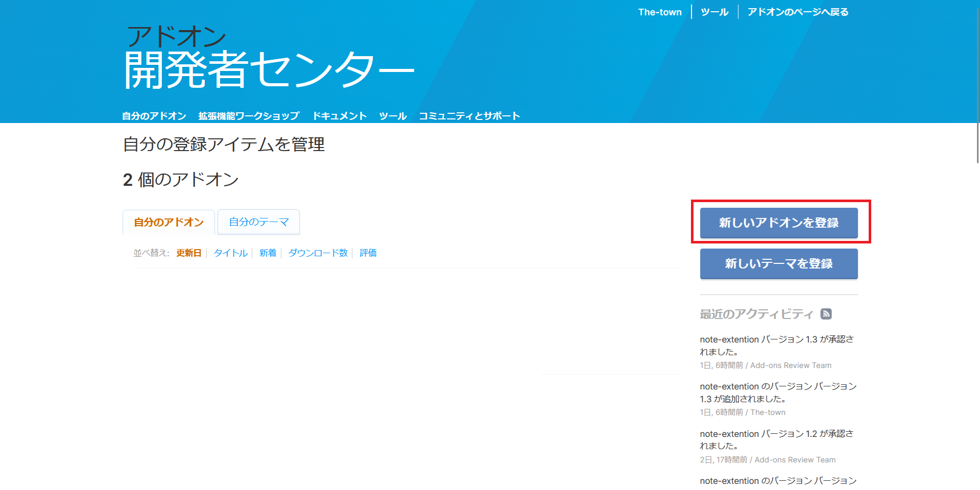Sort add-ons by 評価

point(368,253)
